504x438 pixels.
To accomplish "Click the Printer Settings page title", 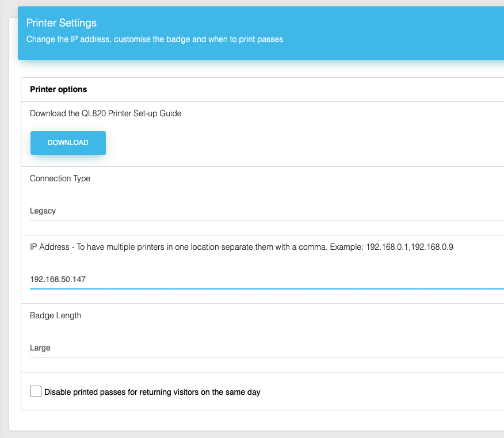I will [62, 23].
